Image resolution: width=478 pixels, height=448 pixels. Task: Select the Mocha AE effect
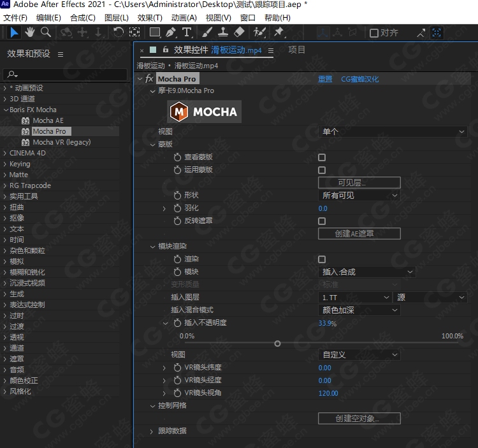click(x=48, y=120)
